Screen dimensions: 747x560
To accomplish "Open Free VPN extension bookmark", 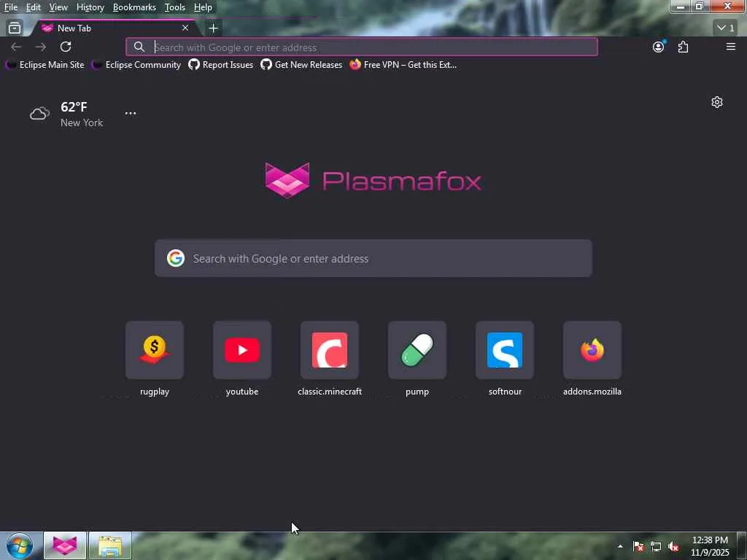I will 403,65.
